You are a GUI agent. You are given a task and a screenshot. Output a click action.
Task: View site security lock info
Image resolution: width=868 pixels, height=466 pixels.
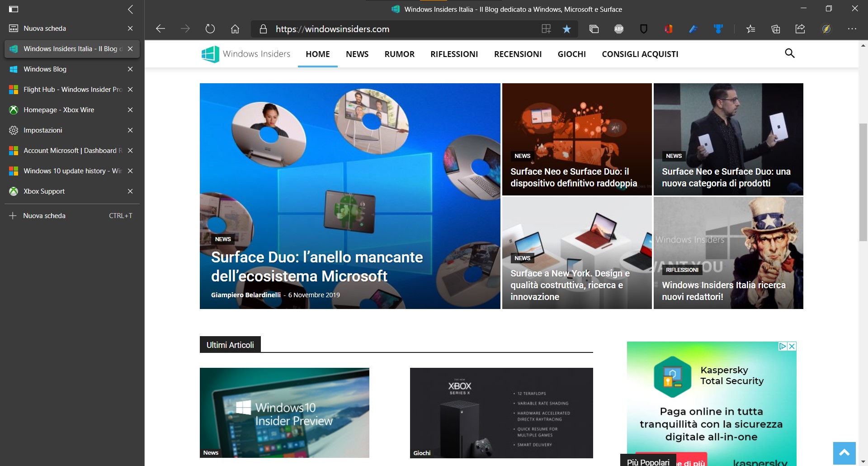[263, 29]
